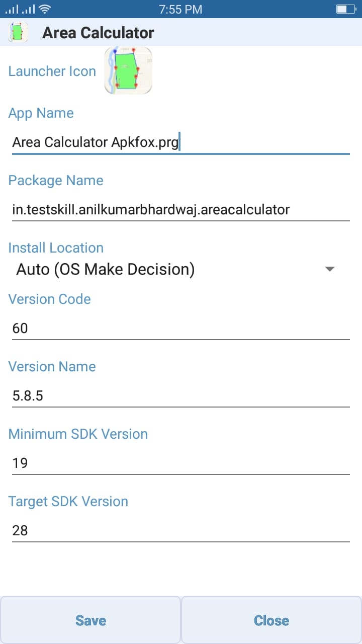Tap the 7:55 PM clock
Screen dimensions: 362x644
coord(180,9)
